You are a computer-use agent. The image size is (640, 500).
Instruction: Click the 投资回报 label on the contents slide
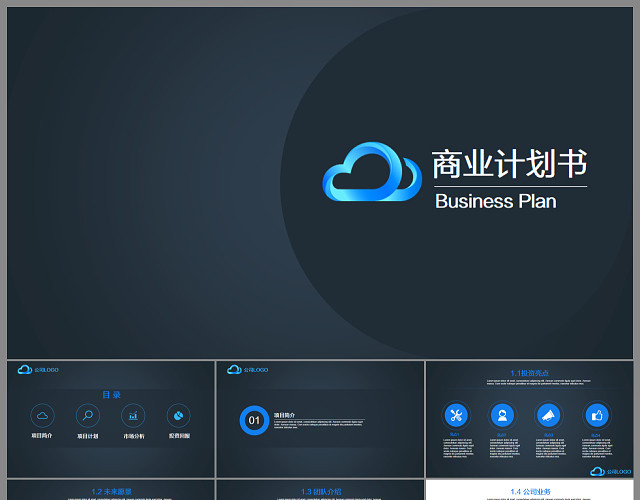coord(179,436)
